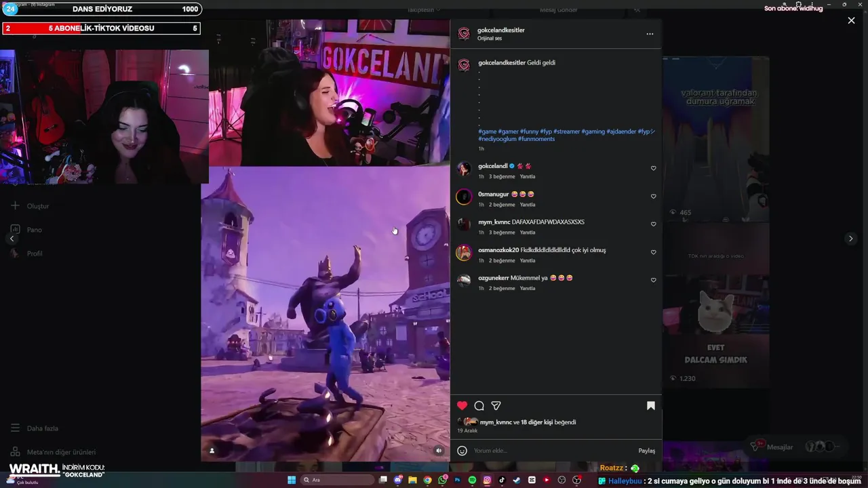Image resolution: width=868 pixels, height=488 pixels.
Task: Open ozgunekerr commenter avatar
Action: 464,280
